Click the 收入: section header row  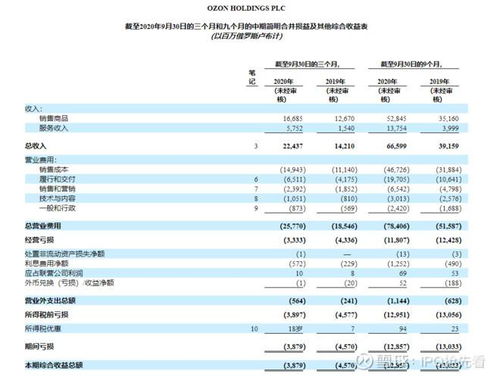tap(246, 109)
